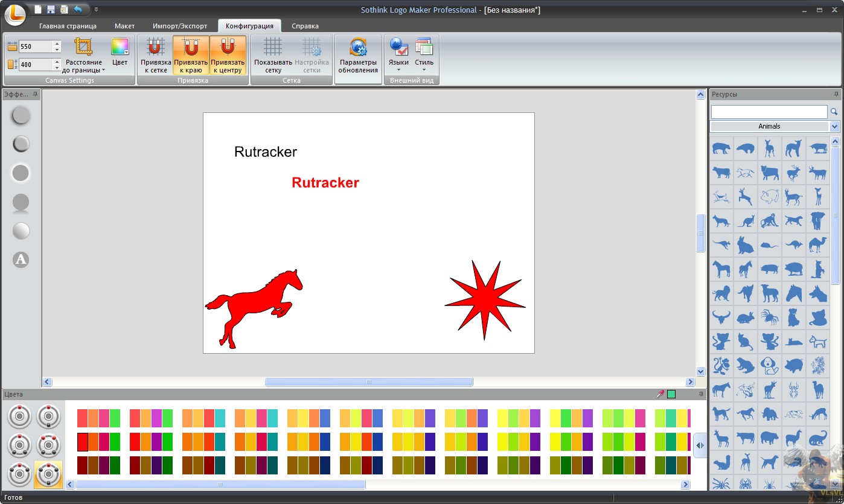
Task: Click the colors panel horizontal scrollbar thumb
Action: (x=220, y=485)
